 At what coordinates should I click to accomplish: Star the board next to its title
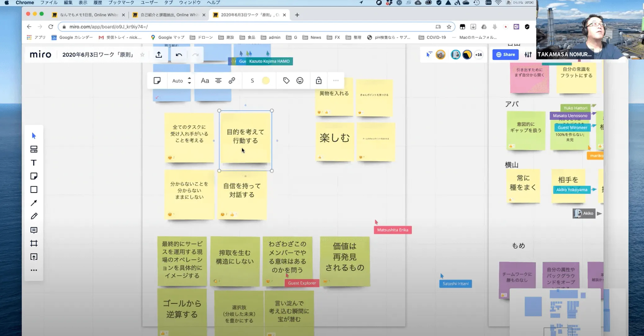tap(142, 55)
